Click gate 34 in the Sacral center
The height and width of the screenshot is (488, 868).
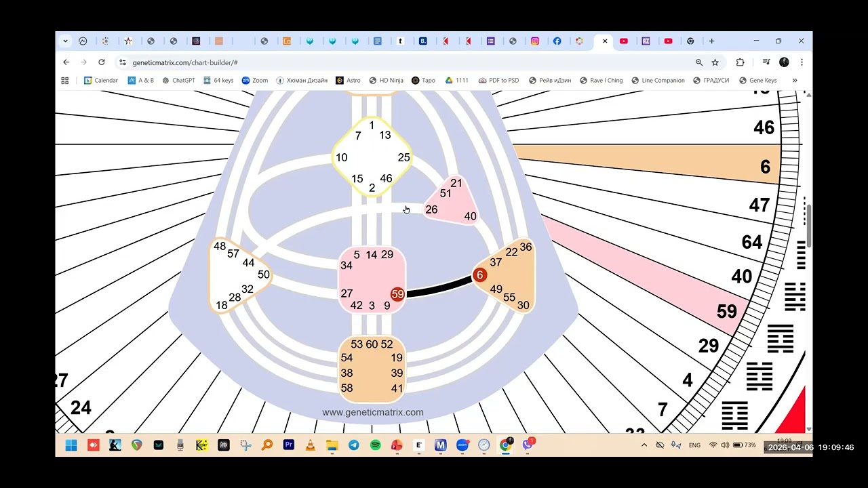coord(347,266)
